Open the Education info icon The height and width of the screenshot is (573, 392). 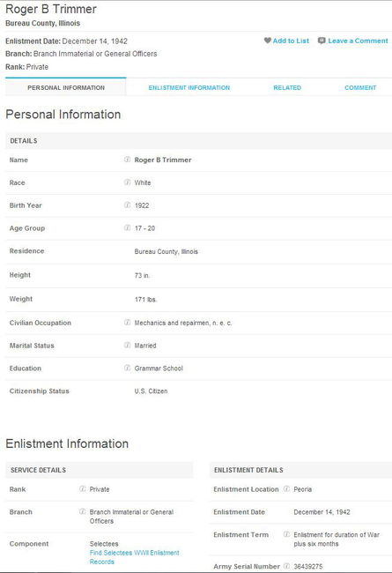point(127,368)
